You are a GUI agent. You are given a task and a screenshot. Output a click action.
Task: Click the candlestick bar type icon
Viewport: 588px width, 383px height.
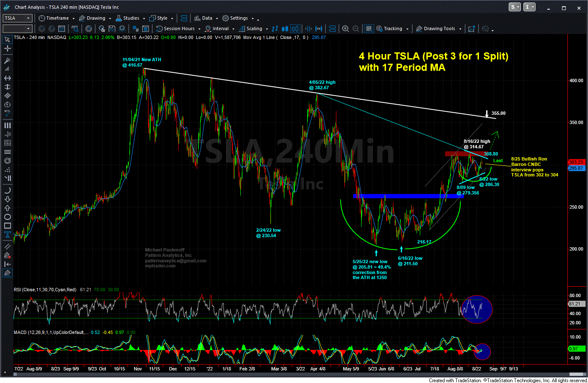click(x=285, y=28)
